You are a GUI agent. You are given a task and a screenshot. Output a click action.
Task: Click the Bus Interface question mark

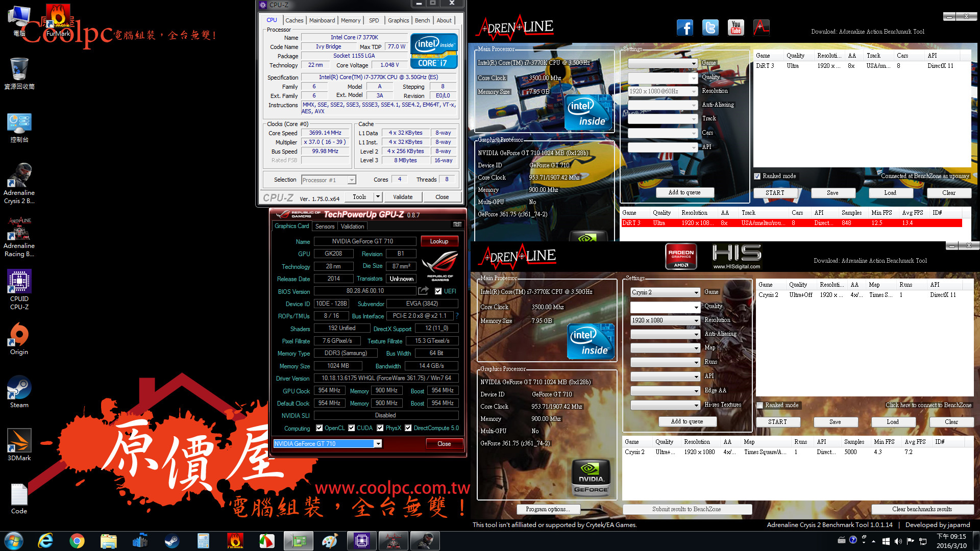[x=457, y=316]
